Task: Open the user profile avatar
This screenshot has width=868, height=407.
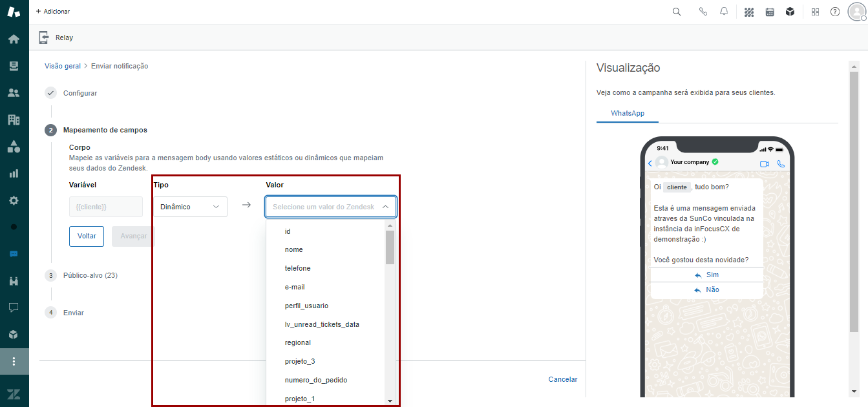Action: (856, 12)
